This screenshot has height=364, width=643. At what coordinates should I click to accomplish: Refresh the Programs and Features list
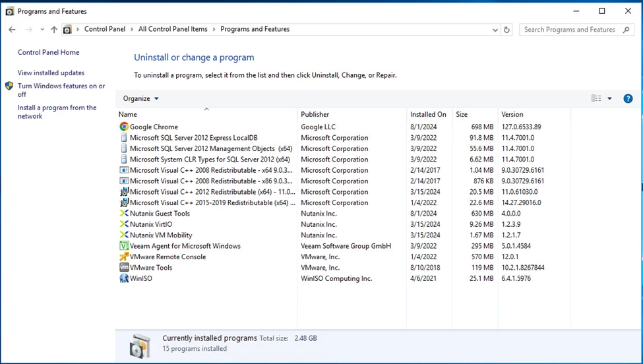click(x=507, y=30)
